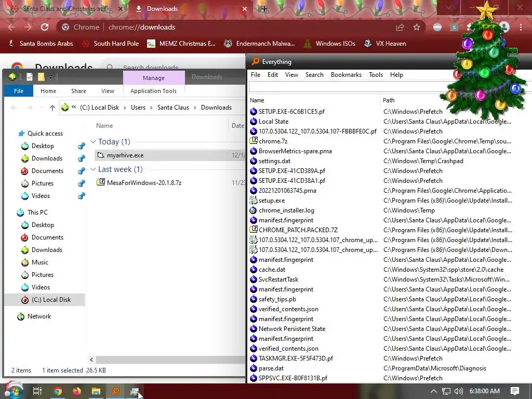The width and height of the screenshot is (532, 399).
Task: Open a new Chrome tab
Action: click(264, 9)
